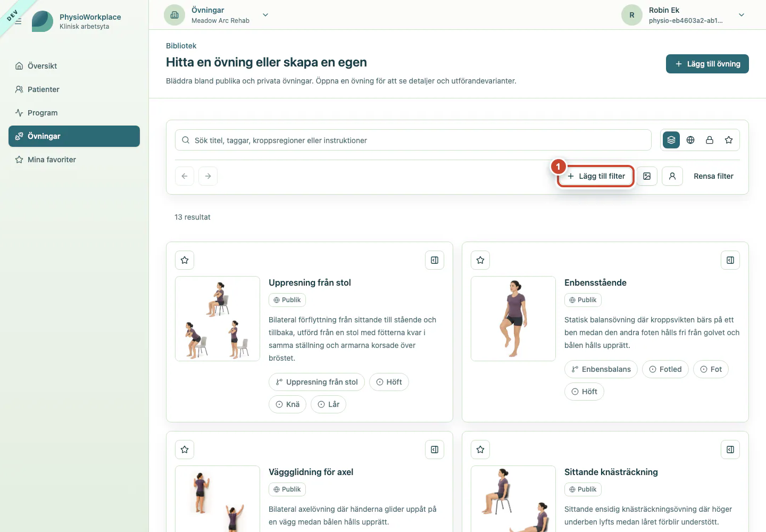Go to Patienter in the sidebar

click(74, 89)
